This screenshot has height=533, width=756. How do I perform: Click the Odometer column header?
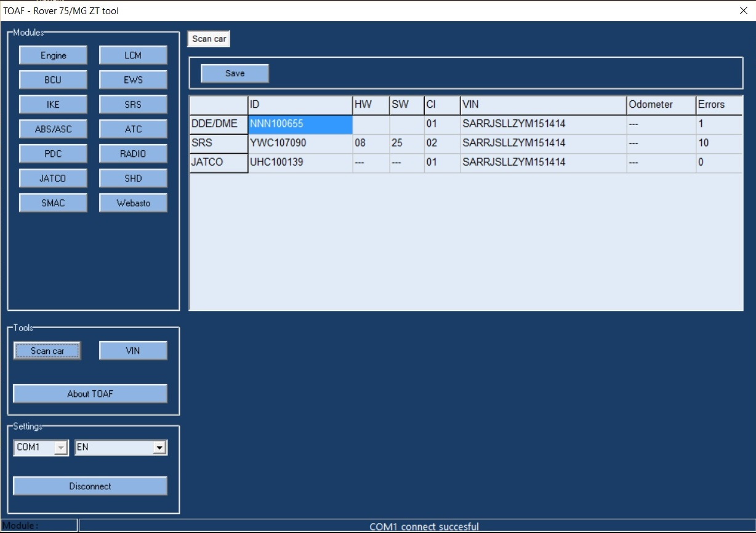661,105
